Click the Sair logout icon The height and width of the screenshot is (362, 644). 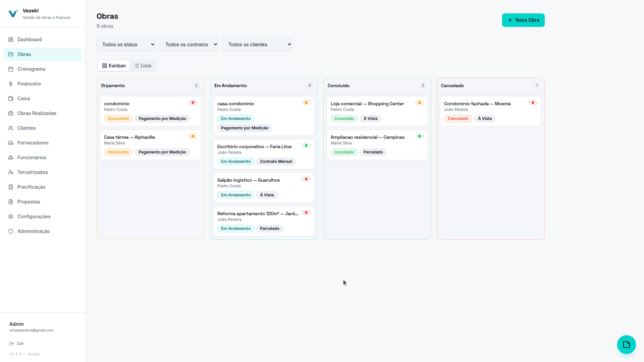tap(12, 344)
